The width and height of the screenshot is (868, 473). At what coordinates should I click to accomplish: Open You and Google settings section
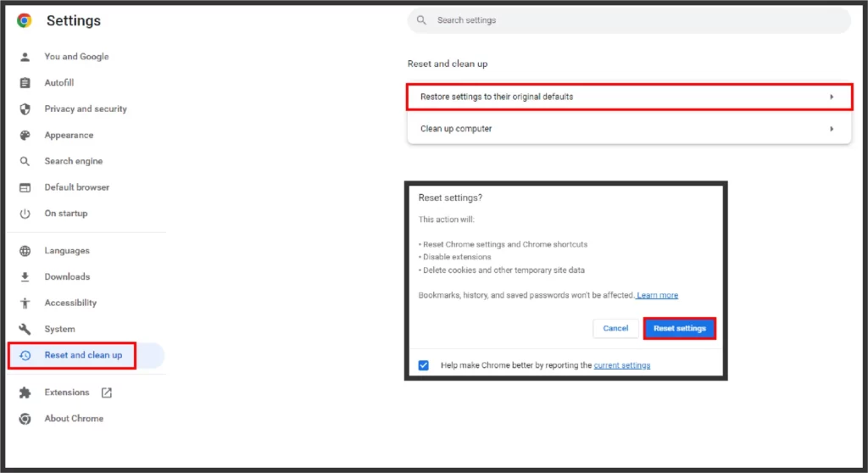click(x=76, y=57)
